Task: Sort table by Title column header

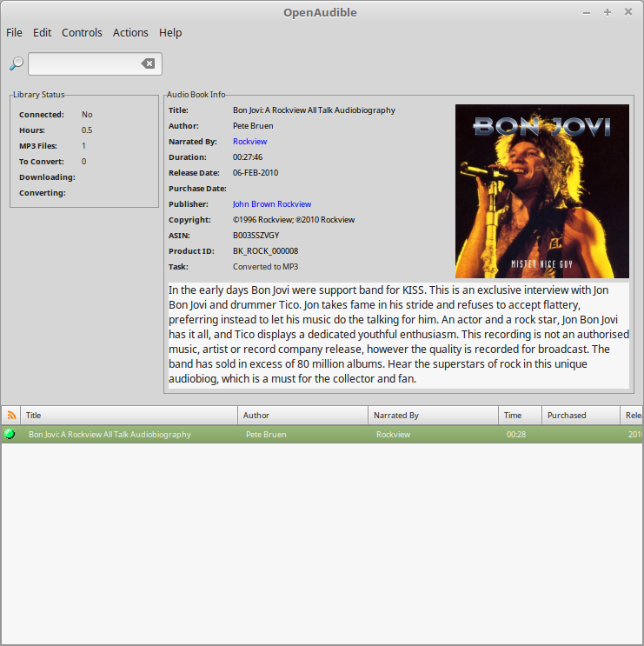Action: pos(129,416)
